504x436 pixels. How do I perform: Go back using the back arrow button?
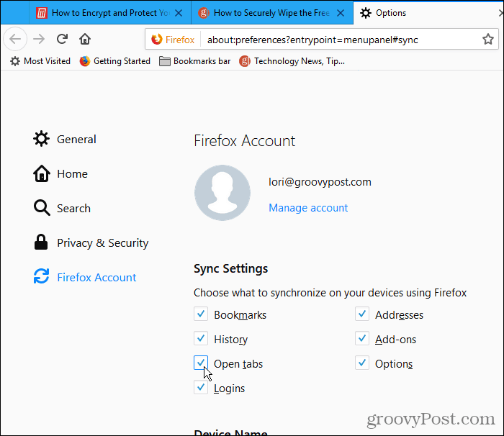[x=15, y=39]
